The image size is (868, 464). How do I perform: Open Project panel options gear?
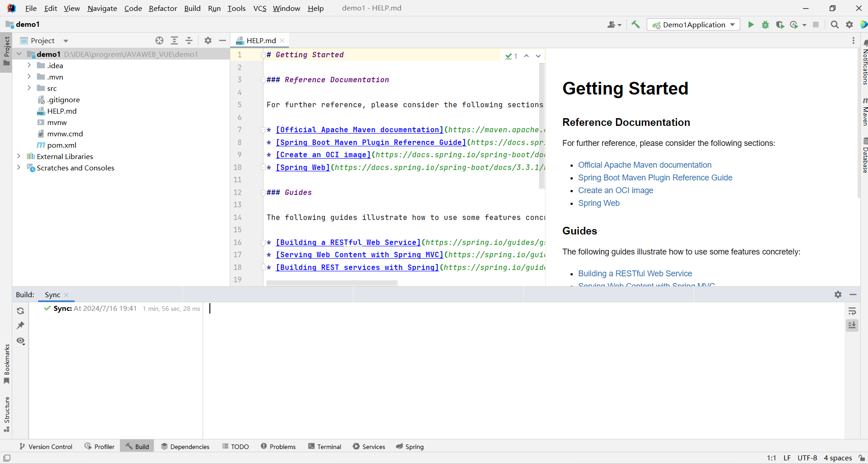pos(208,40)
